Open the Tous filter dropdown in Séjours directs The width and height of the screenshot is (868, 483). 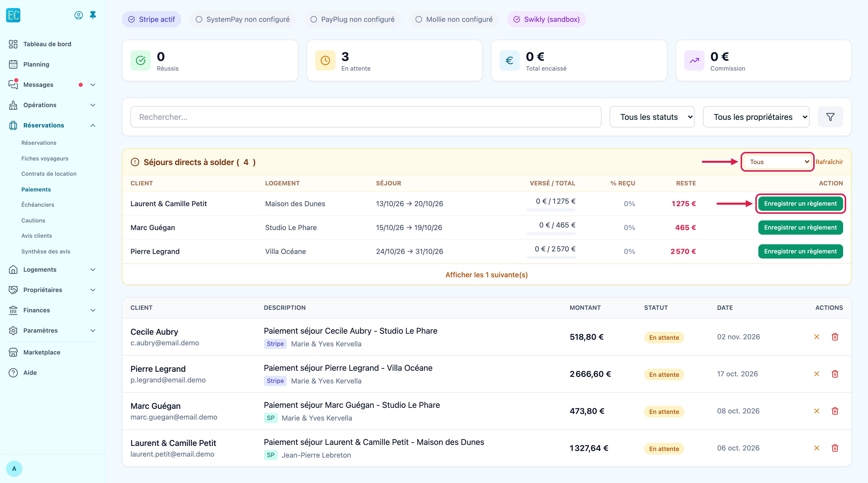(x=778, y=162)
